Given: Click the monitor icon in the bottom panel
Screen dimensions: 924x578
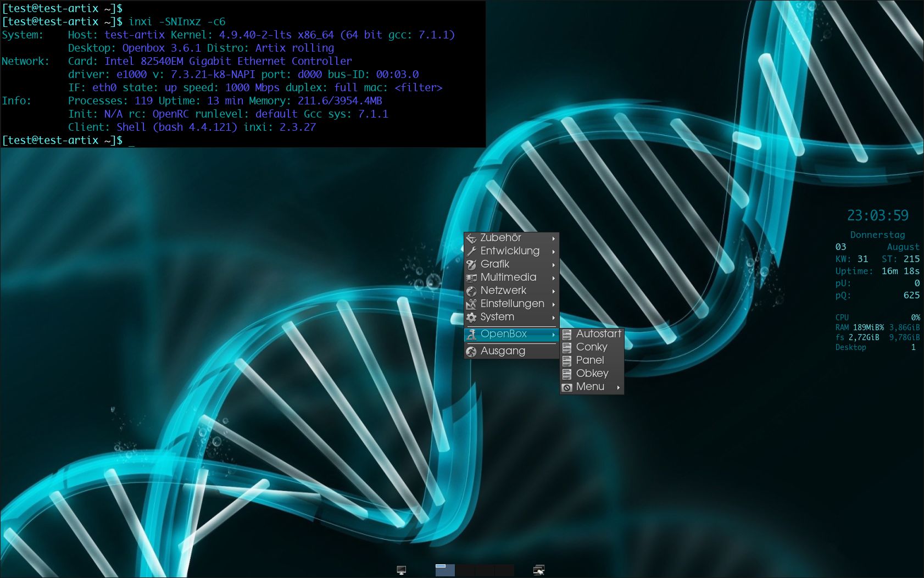Looking at the screenshot, I should coord(401,570).
